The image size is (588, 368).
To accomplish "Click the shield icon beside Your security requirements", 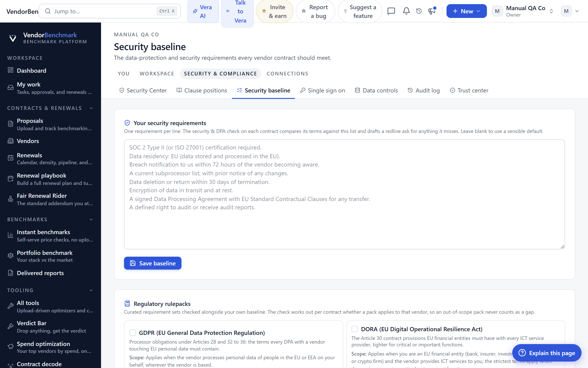I will [x=127, y=123].
